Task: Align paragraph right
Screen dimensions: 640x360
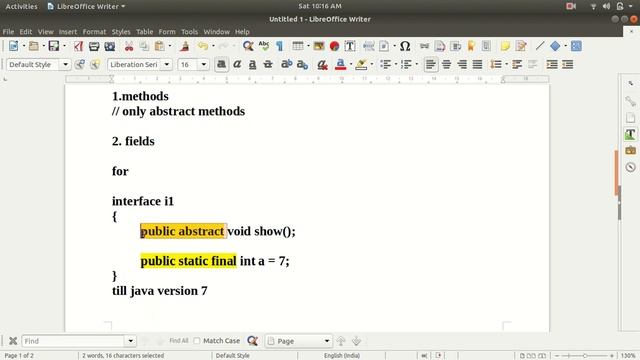Action: (x=462, y=64)
